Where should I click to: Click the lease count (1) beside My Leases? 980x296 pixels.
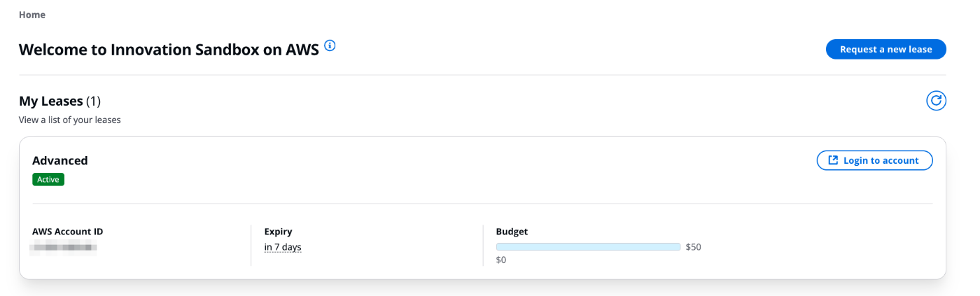[x=94, y=101]
